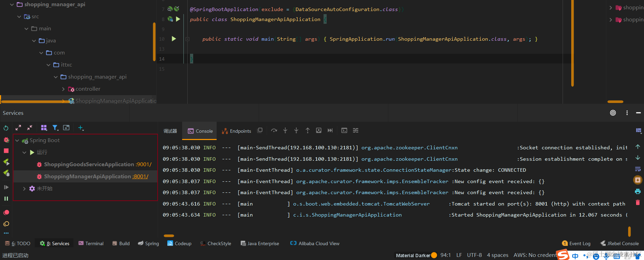Collapse all services in the tree

click(x=30, y=128)
